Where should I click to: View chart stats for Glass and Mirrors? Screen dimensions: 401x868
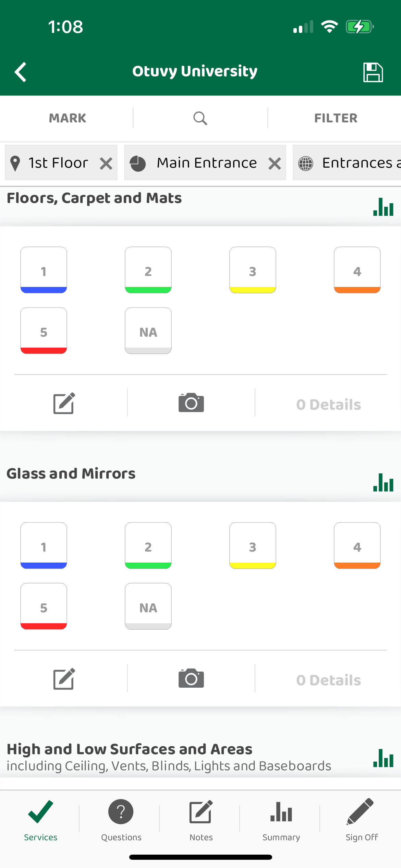(x=383, y=482)
